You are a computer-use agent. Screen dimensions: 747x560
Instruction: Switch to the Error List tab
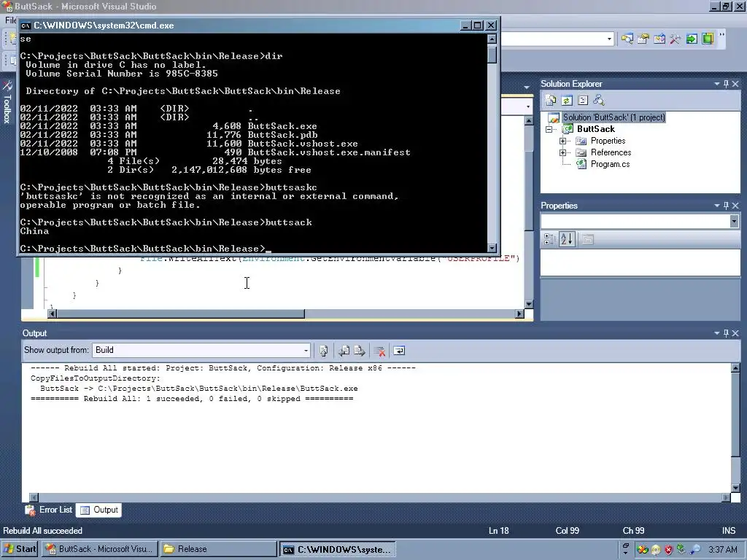pyautogui.click(x=49, y=510)
